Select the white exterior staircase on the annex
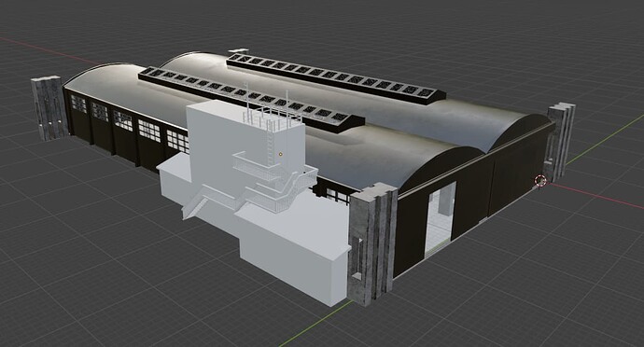The width and height of the screenshot is (644, 347). click(x=250, y=186)
